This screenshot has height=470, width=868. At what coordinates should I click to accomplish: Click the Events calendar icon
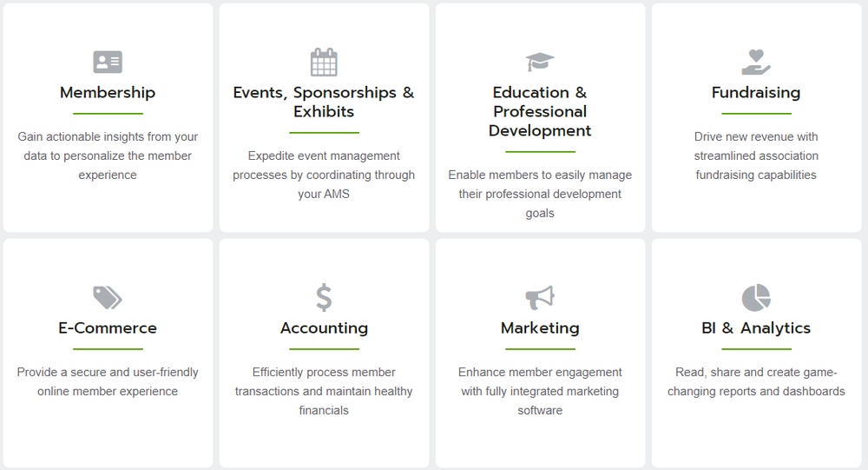(x=324, y=63)
